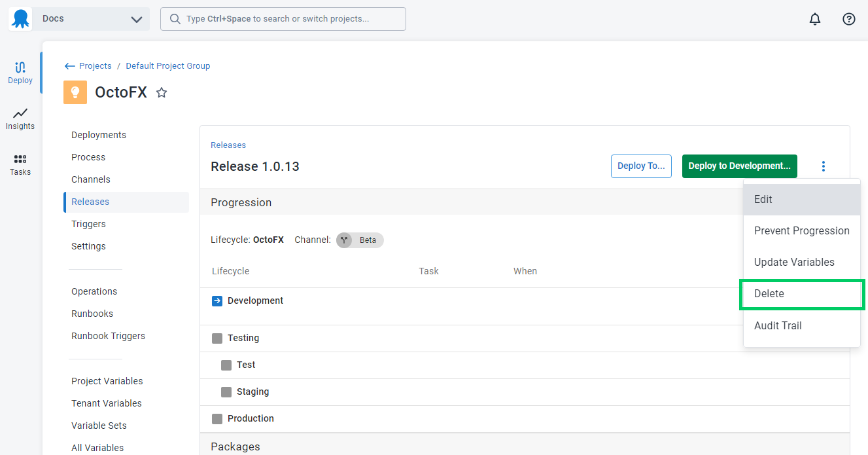Screen dimensions: 868x455
Task: Open Default Project Group breadcrumb link
Action: 168,65
